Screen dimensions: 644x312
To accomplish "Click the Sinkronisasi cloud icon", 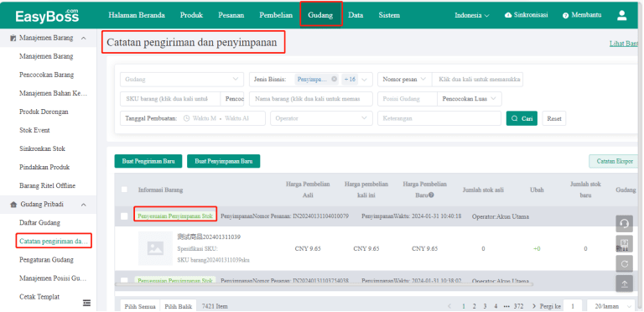I will [508, 15].
